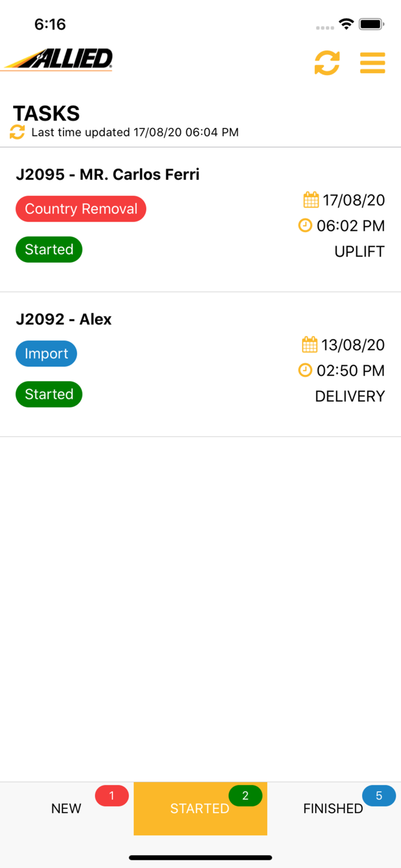Select the STARTED tab
This screenshot has width=401, height=868.
pyautogui.click(x=200, y=808)
